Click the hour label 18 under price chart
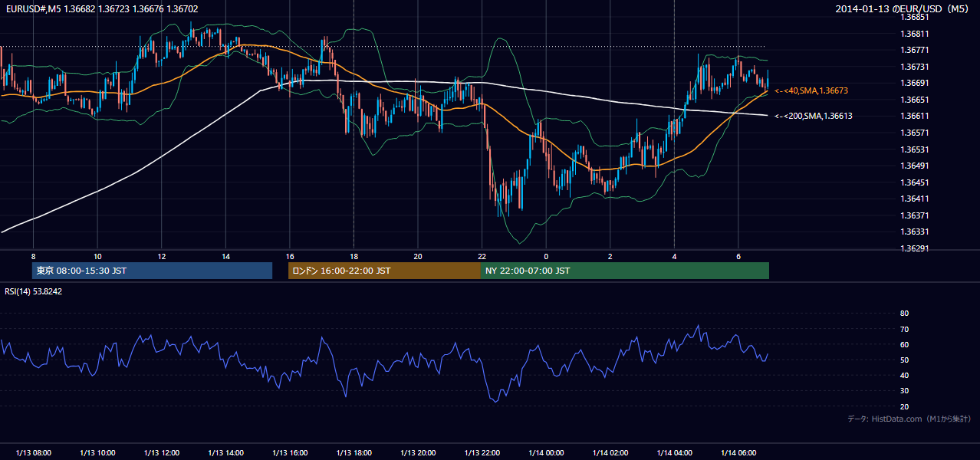Image resolution: width=980 pixels, height=460 pixels. [354, 256]
